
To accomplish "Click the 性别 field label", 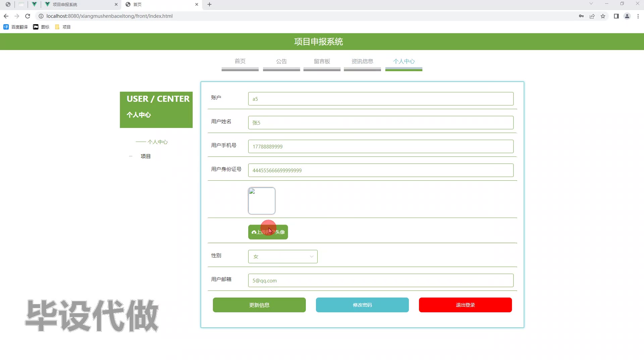I will 216,256.
